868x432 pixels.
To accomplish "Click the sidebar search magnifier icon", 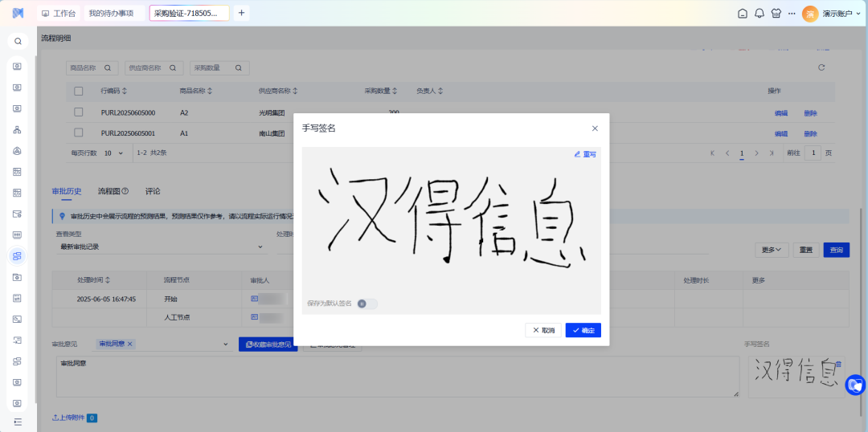I will tap(18, 41).
